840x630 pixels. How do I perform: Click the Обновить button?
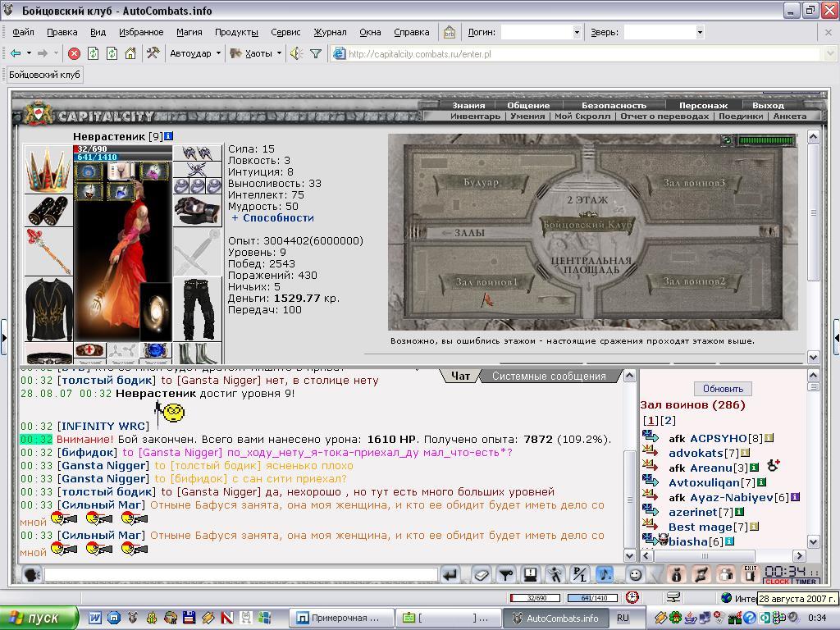[723, 388]
